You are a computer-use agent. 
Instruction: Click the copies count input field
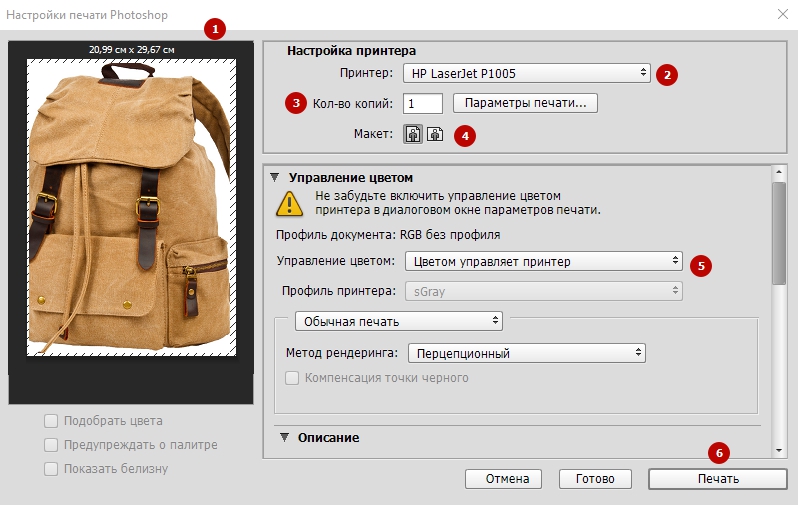(x=423, y=103)
